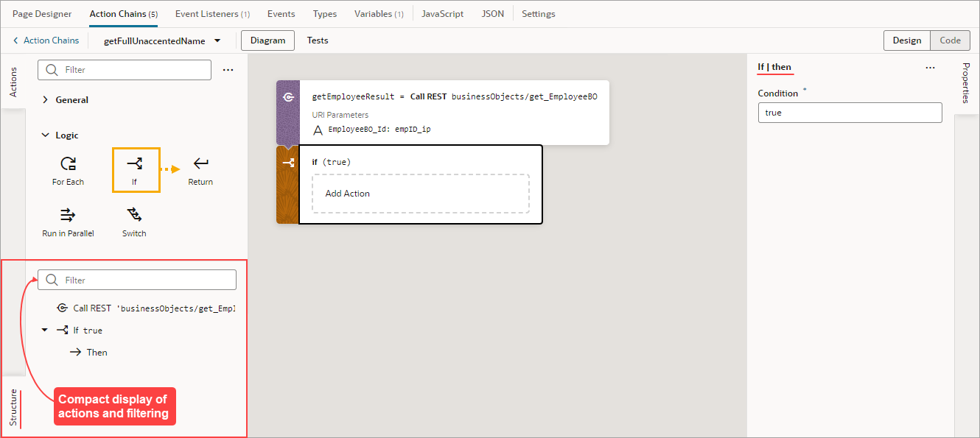Viewport: 980px width, 438px height.
Task: Open the If then properties overflow menu
Action: point(930,67)
